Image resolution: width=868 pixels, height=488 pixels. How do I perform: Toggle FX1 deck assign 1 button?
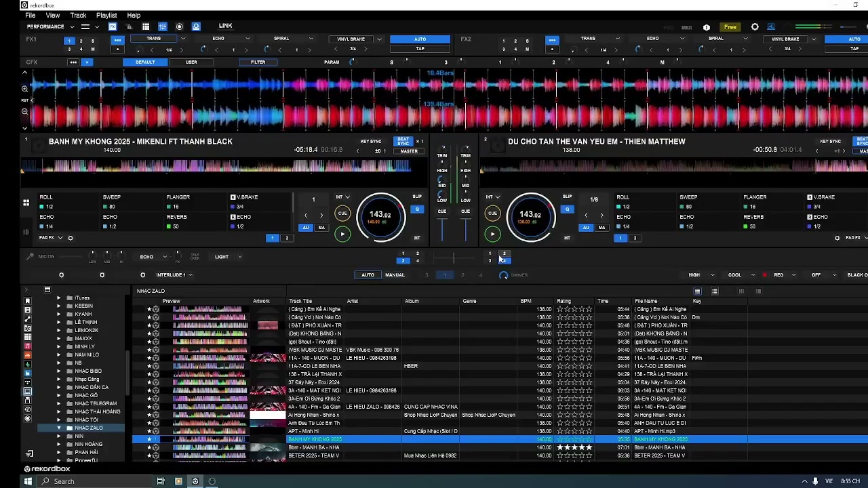coord(68,41)
